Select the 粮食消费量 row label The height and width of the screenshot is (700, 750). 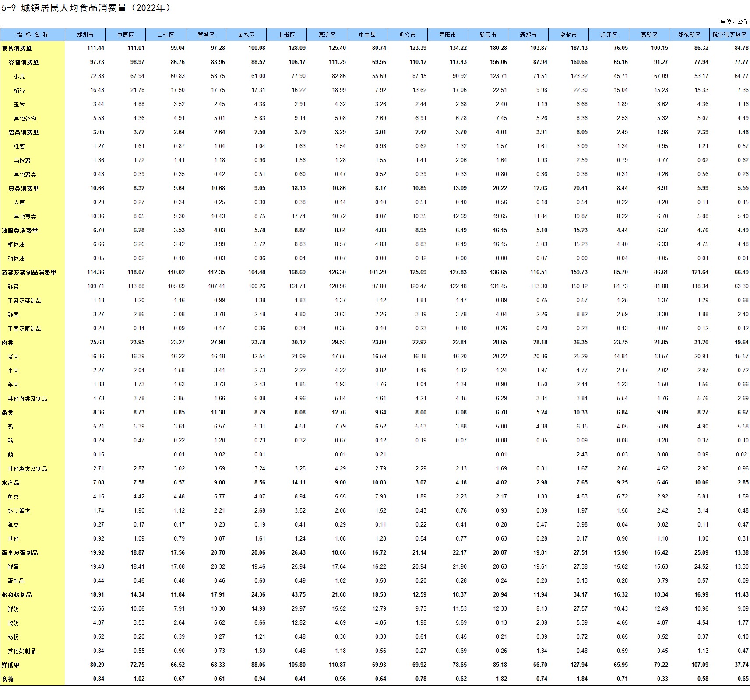[17, 48]
